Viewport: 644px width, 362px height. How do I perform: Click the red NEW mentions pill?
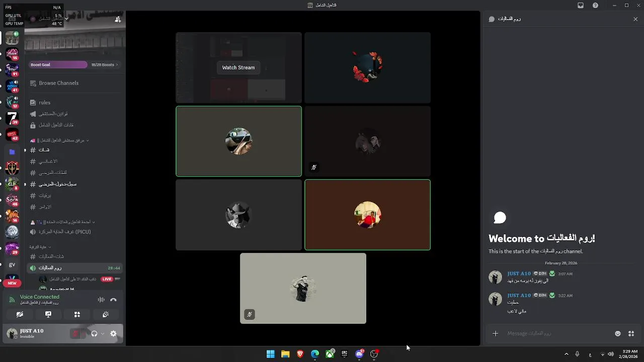coord(12,283)
